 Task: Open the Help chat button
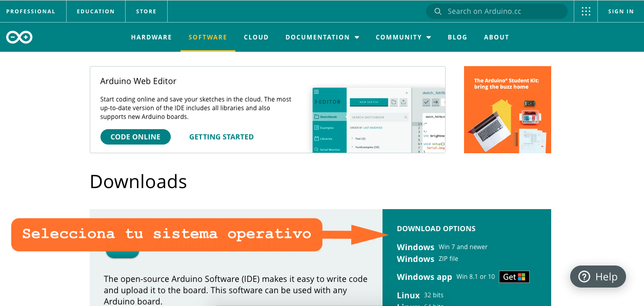(x=598, y=277)
